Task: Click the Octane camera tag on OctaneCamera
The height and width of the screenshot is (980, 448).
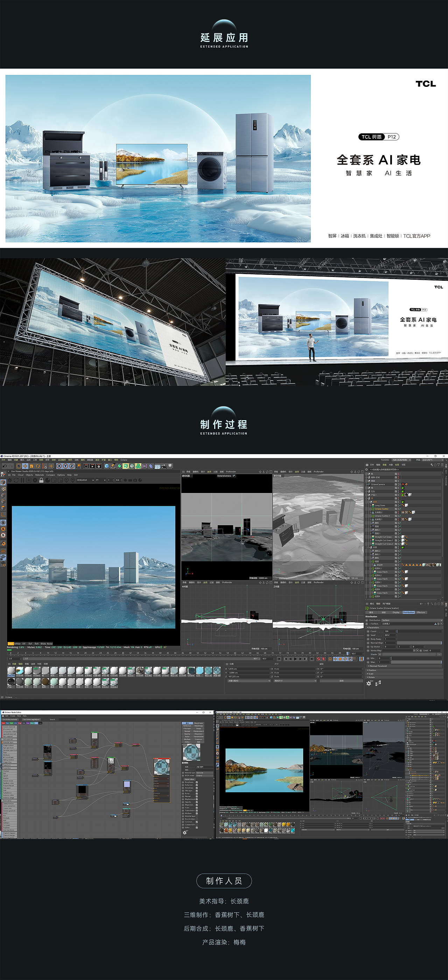Action: pyautogui.click(x=403, y=484)
